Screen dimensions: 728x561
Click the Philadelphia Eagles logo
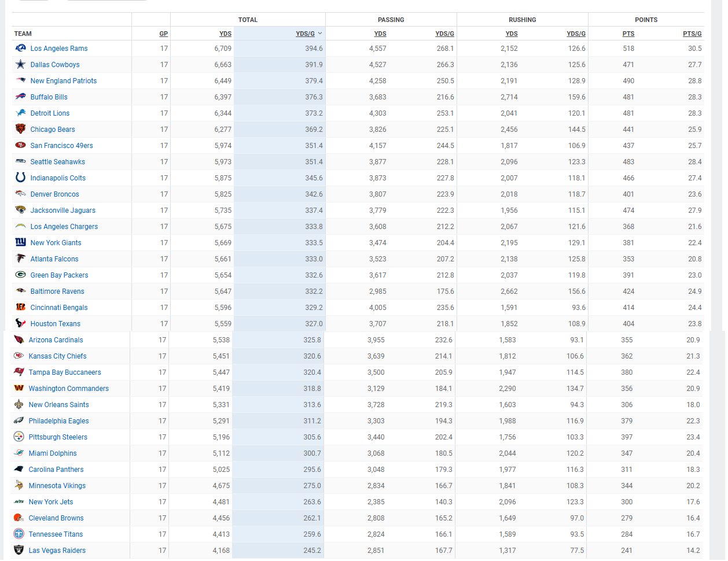click(x=19, y=420)
